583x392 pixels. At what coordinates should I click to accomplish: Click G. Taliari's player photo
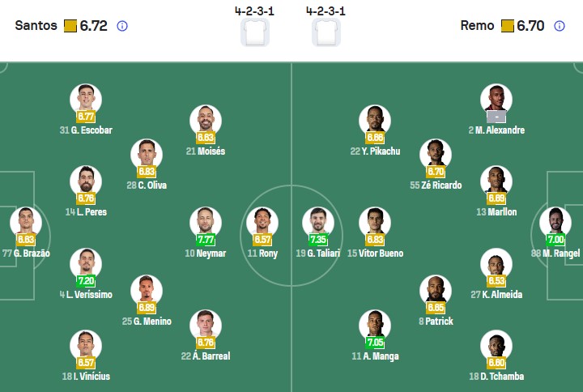317,222
